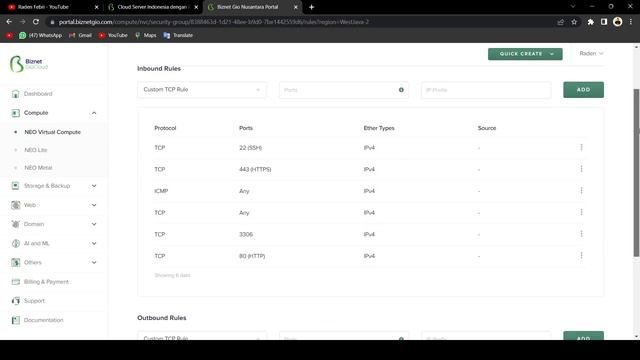
Task: Open the WhatsApp bookmark
Action: click(40, 36)
